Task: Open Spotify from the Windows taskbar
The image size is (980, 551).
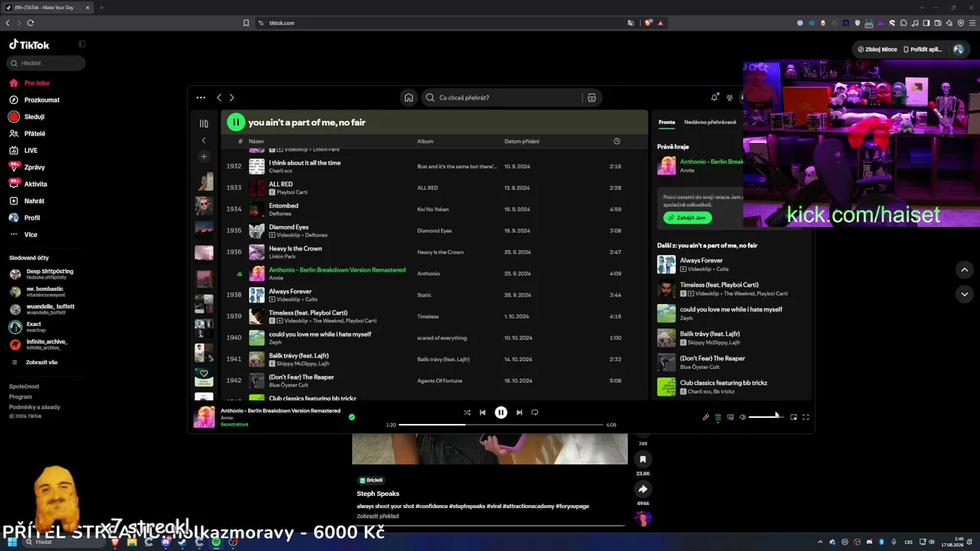Action: (x=216, y=542)
